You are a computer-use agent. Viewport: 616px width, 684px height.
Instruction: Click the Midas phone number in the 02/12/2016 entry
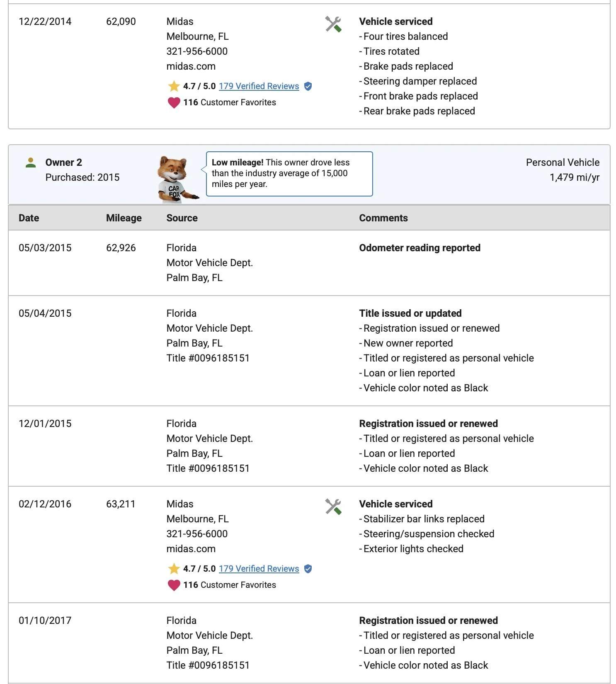pos(197,534)
